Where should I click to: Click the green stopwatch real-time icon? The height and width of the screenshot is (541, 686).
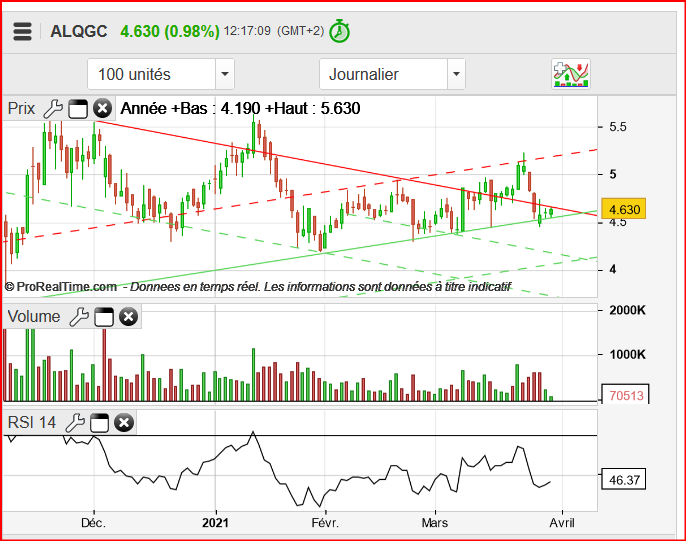tap(340, 31)
